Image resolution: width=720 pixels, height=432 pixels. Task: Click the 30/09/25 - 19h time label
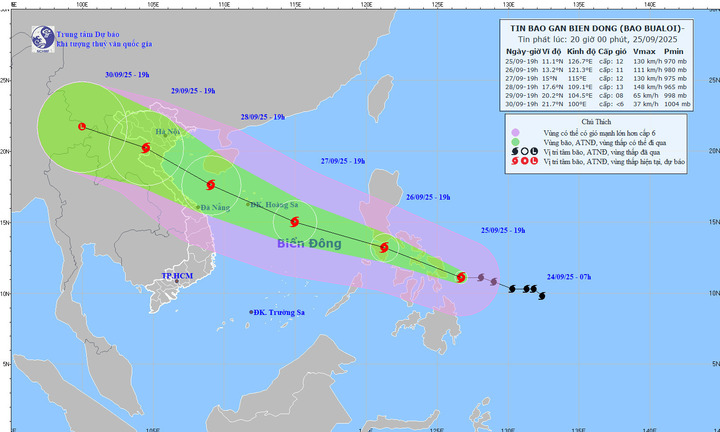tap(127, 74)
